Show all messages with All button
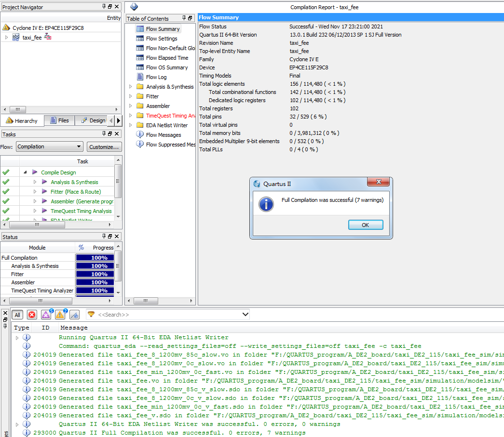This screenshot has width=504, height=437. point(17,315)
